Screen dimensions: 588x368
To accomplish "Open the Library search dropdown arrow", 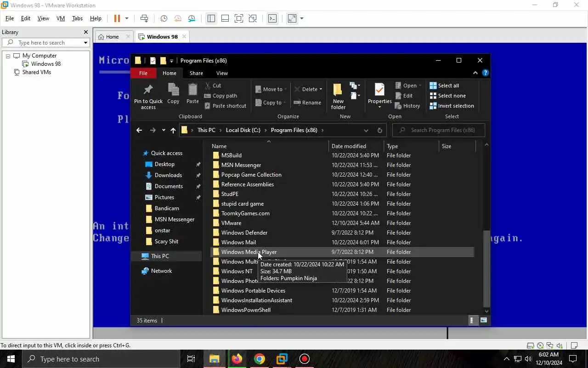I will (x=85, y=43).
